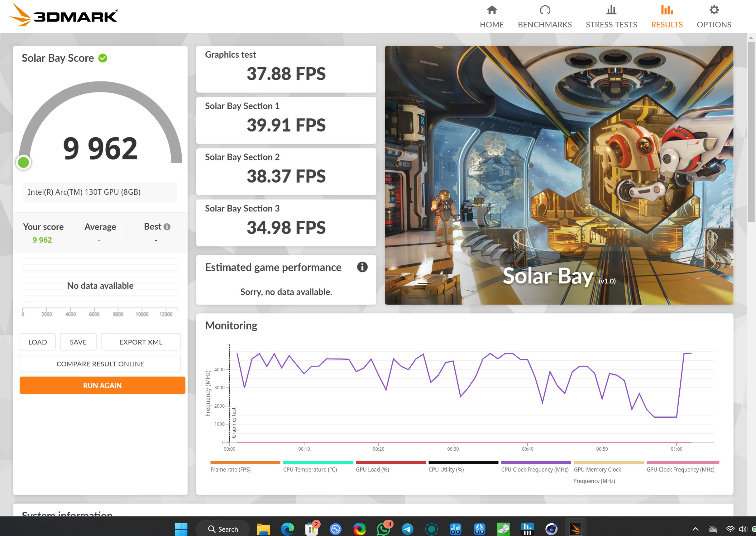Image resolution: width=756 pixels, height=536 pixels.
Task: Click Solar Bay Section 1 result card
Action: 286,120
